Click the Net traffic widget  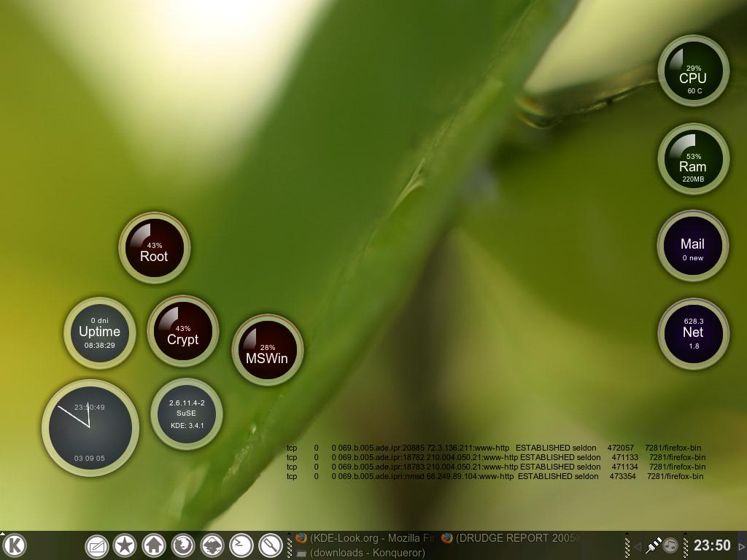point(693,334)
